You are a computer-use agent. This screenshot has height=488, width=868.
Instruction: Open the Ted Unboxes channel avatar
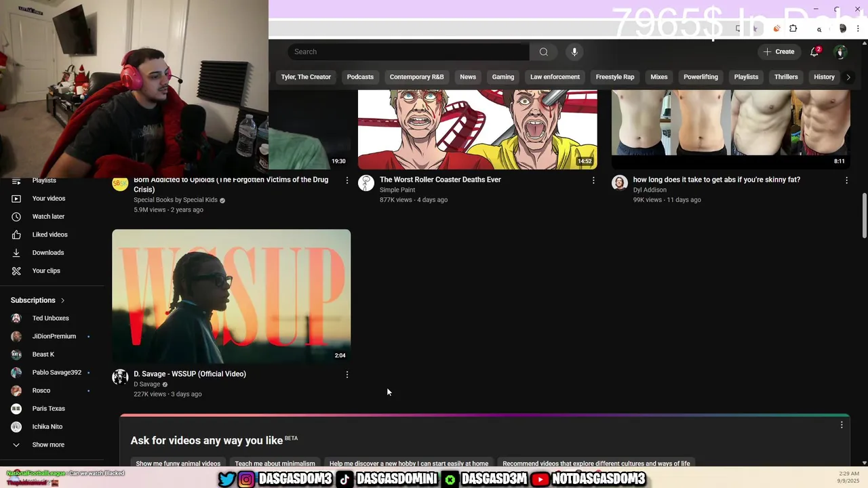(x=16, y=318)
